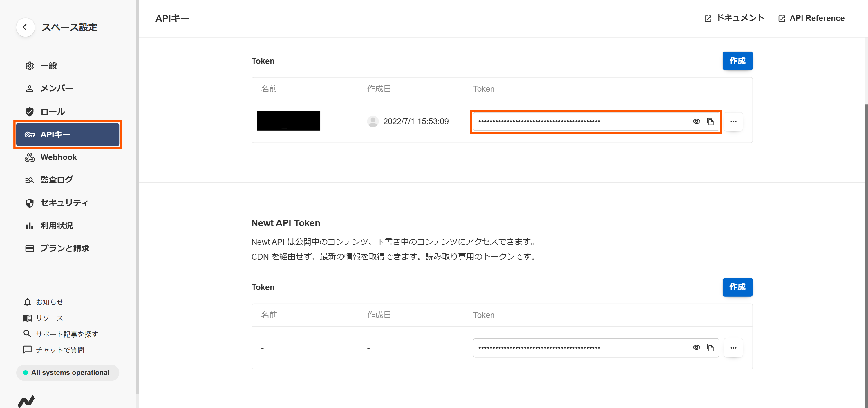Open the API Reference link
The image size is (868, 408).
pyautogui.click(x=812, y=18)
